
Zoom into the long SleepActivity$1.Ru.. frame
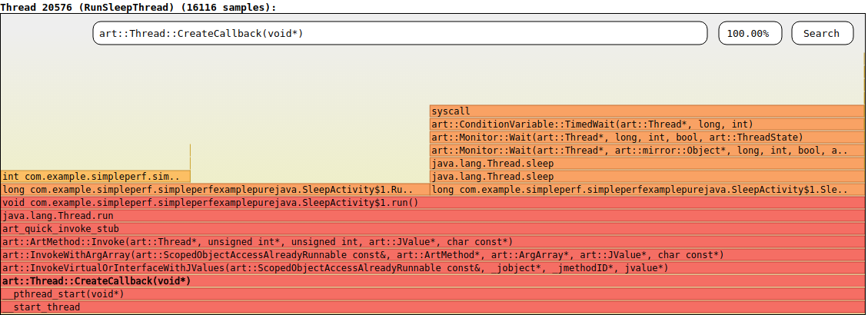coord(215,190)
